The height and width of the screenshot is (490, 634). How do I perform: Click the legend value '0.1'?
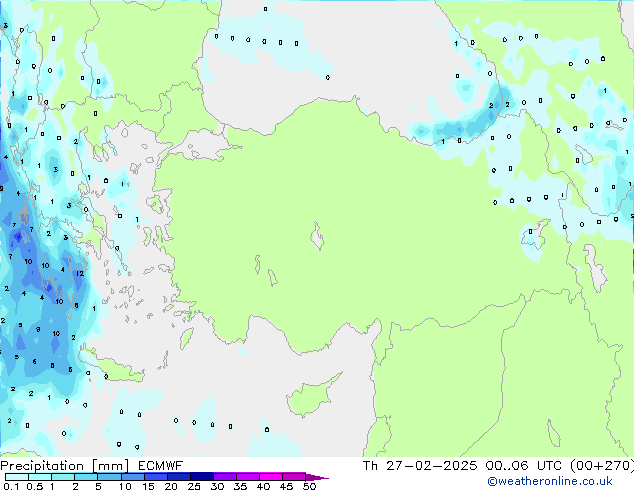(11, 486)
